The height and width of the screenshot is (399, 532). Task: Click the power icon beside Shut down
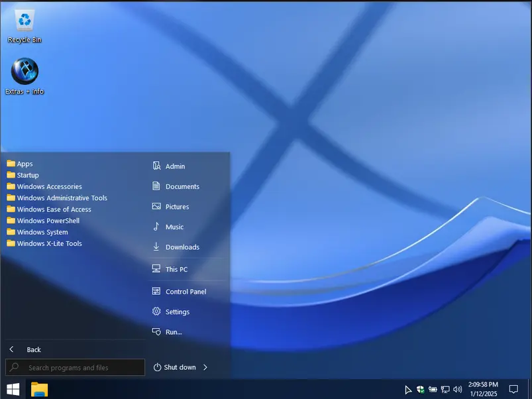[x=157, y=367]
